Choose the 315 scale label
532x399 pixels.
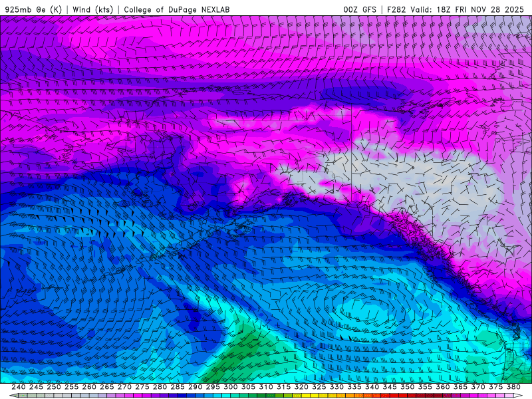click(283, 387)
